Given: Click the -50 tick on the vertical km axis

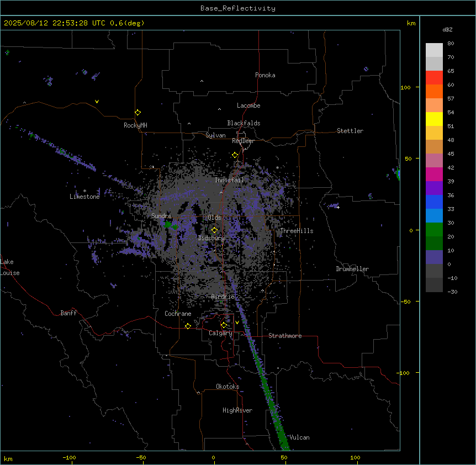Looking at the screenshot, I should (x=405, y=302).
